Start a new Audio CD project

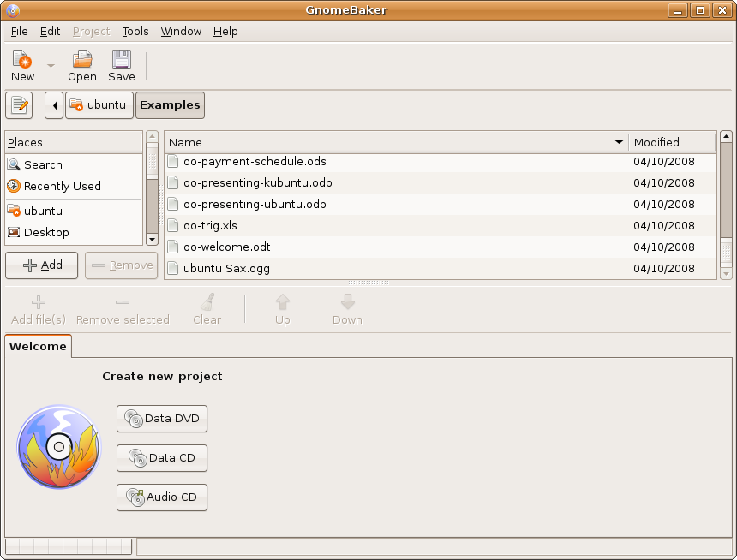[x=162, y=497]
